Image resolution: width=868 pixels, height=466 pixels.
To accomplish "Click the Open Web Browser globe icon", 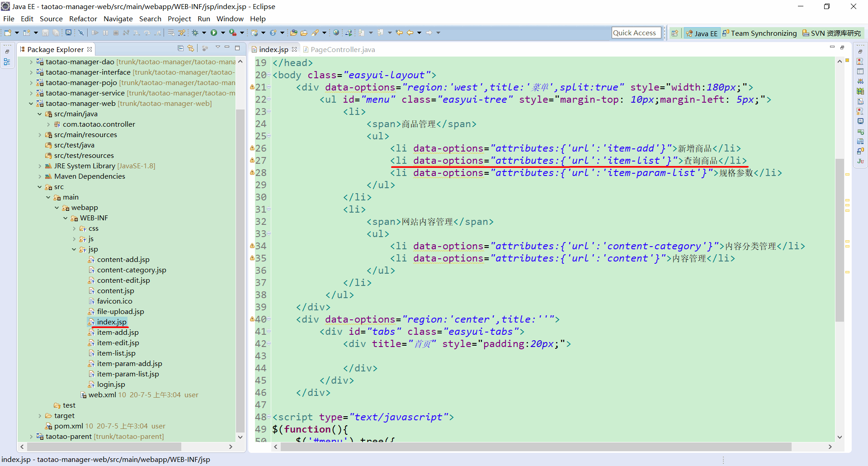I will coord(336,33).
